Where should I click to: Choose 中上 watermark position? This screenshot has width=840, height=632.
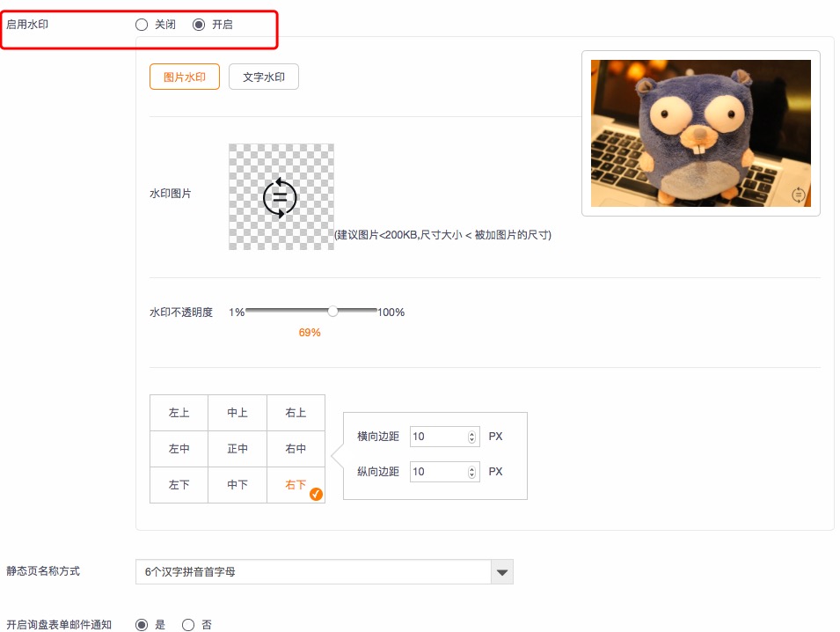(237, 413)
